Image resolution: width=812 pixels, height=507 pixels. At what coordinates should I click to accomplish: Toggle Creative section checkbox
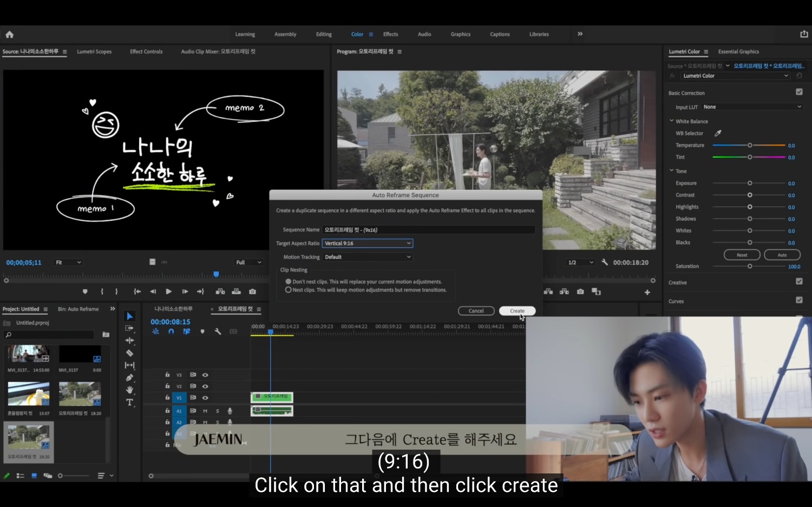point(799,281)
